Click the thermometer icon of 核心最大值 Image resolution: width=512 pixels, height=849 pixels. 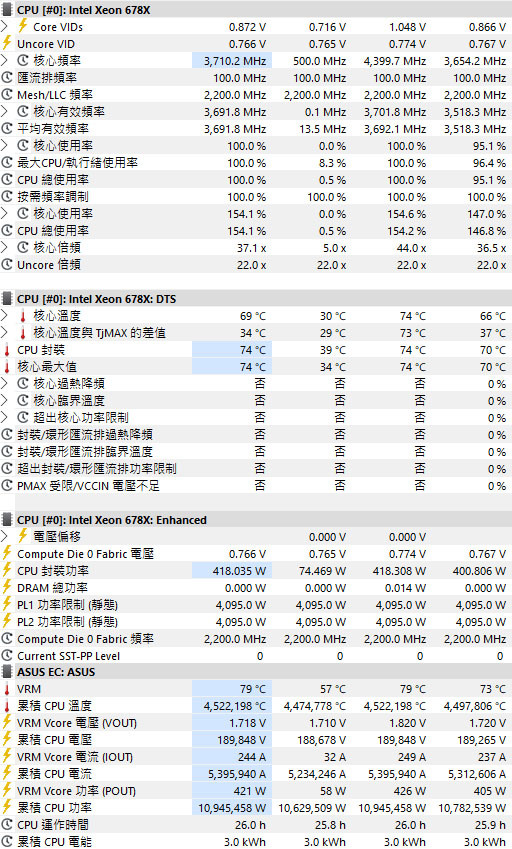(x=7, y=367)
